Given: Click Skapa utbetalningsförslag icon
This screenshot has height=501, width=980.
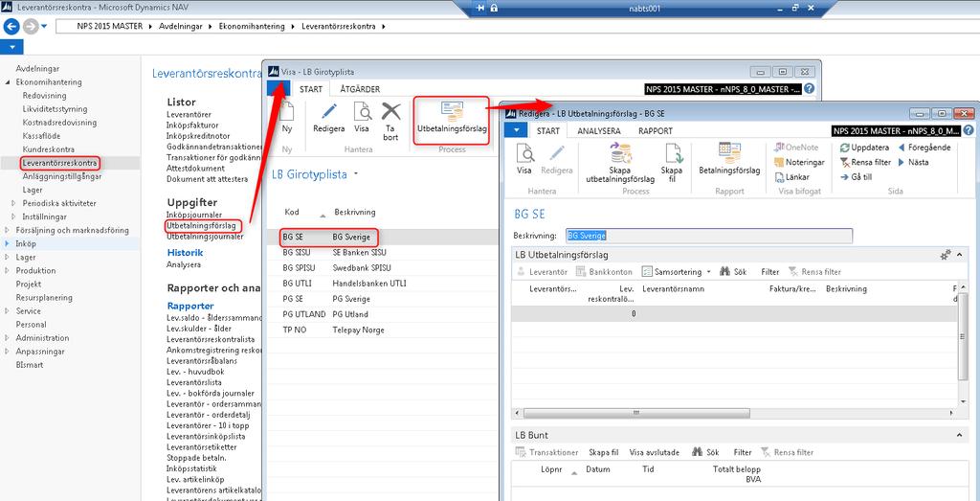Looking at the screenshot, I should (x=620, y=153).
